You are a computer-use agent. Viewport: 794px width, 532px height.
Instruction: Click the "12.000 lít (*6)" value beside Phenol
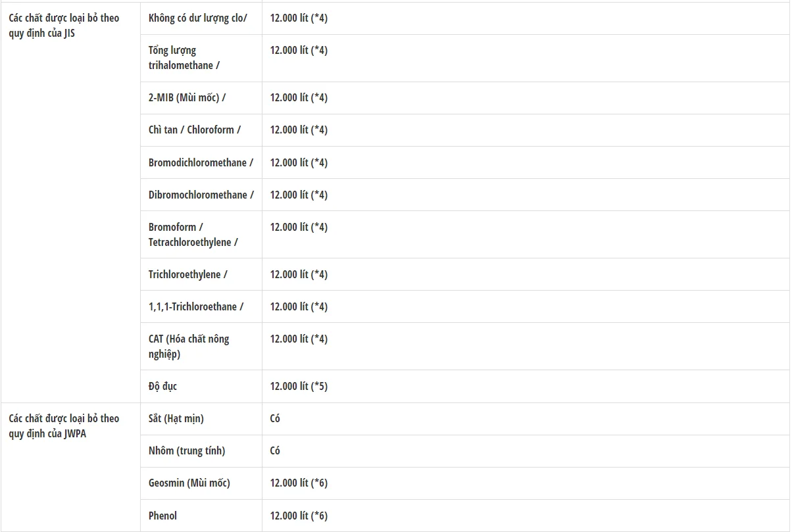(299, 516)
